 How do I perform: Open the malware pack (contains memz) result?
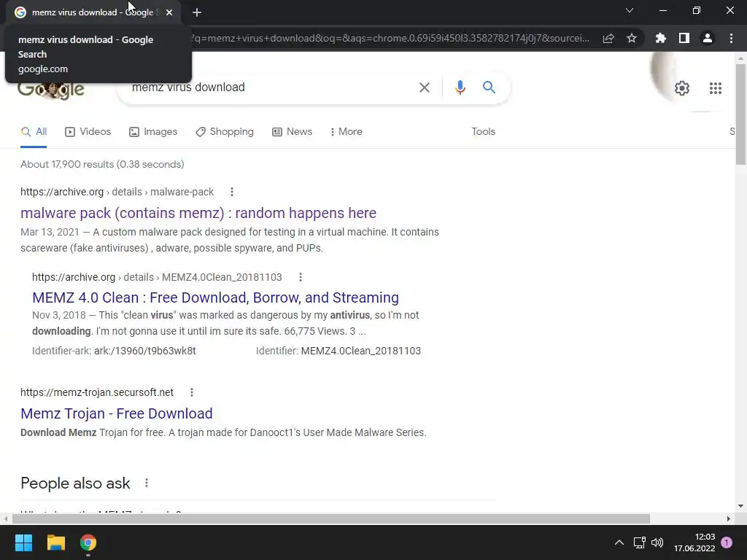(x=198, y=213)
